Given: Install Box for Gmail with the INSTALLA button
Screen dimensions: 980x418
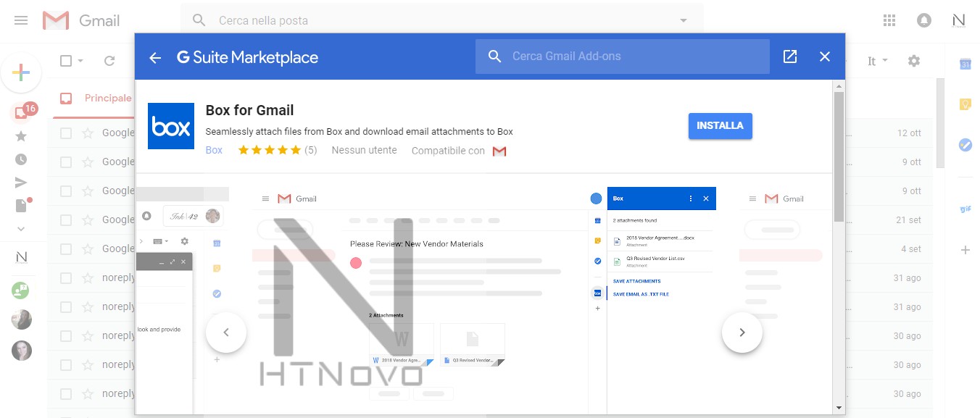Looking at the screenshot, I should pyautogui.click(x=720, y=125).
